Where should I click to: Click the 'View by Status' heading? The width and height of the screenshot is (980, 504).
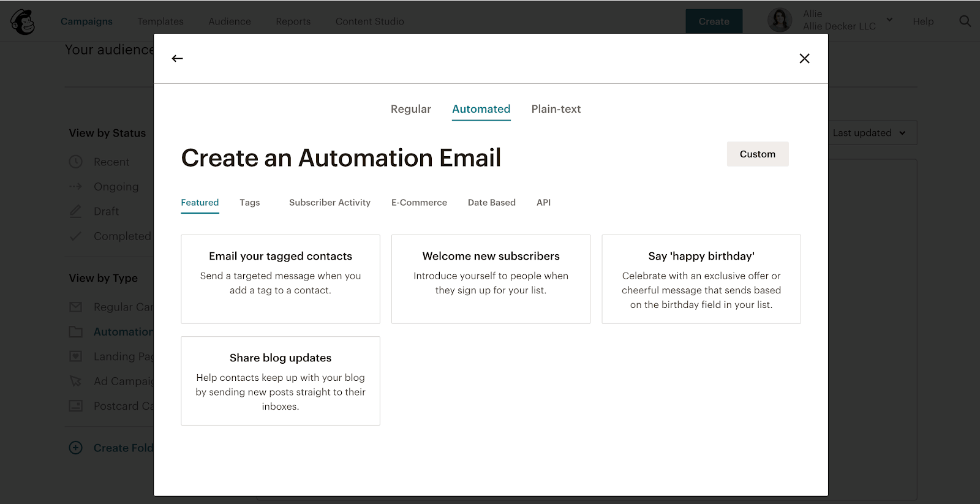[108, 133]
